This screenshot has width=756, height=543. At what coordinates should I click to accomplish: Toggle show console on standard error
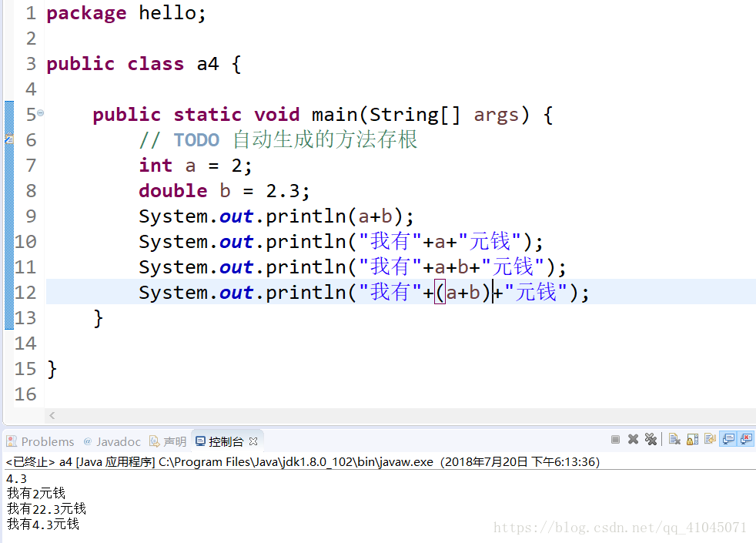(x=746, y=439)
